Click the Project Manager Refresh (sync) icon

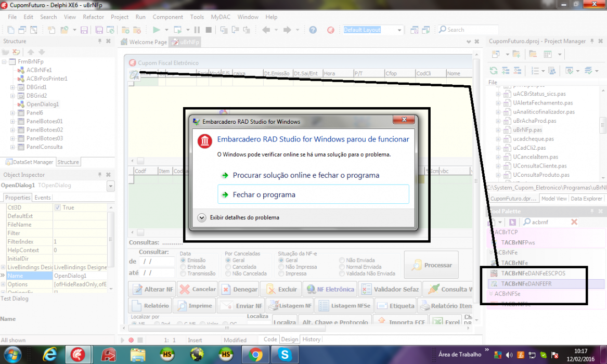tap(494, 70)
